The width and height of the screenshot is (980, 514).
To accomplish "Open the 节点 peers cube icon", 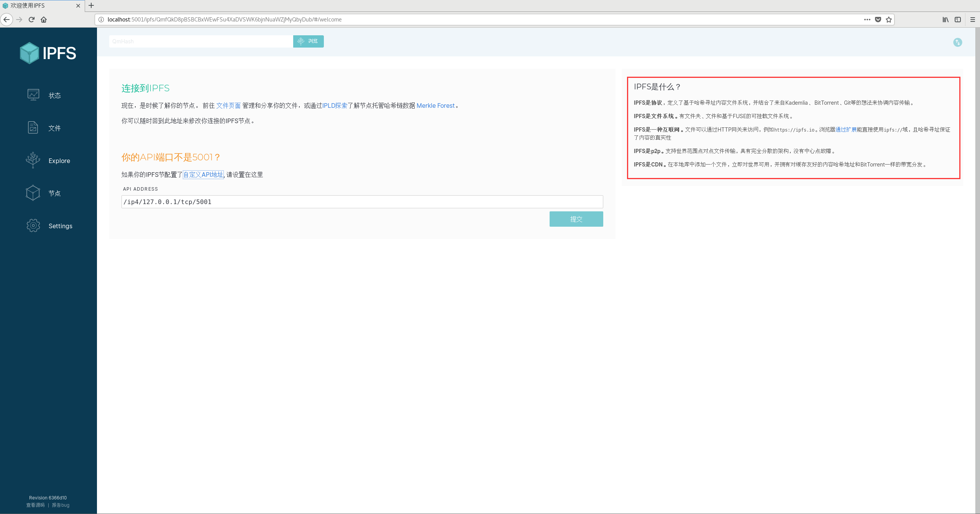I will [33, 193].
